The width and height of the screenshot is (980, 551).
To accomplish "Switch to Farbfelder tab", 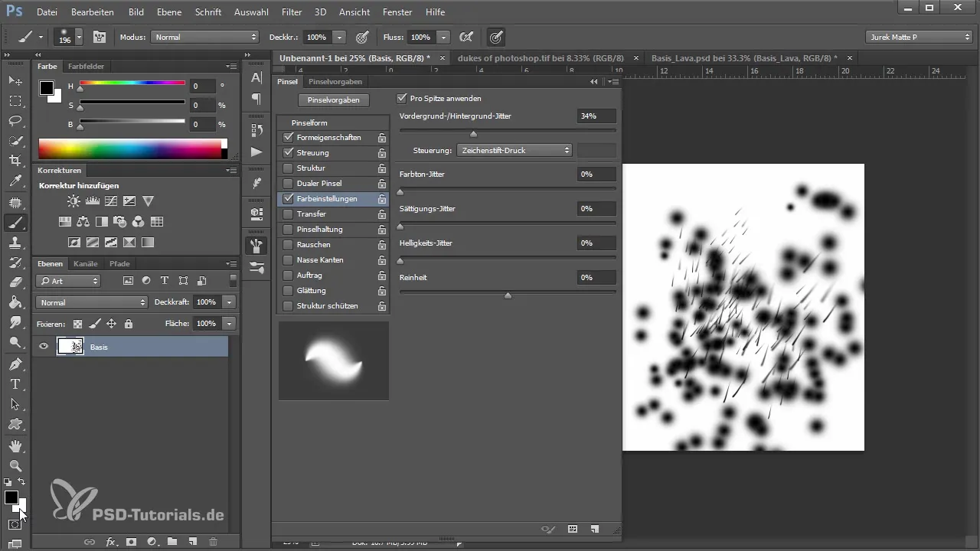I will click(86, 67).
